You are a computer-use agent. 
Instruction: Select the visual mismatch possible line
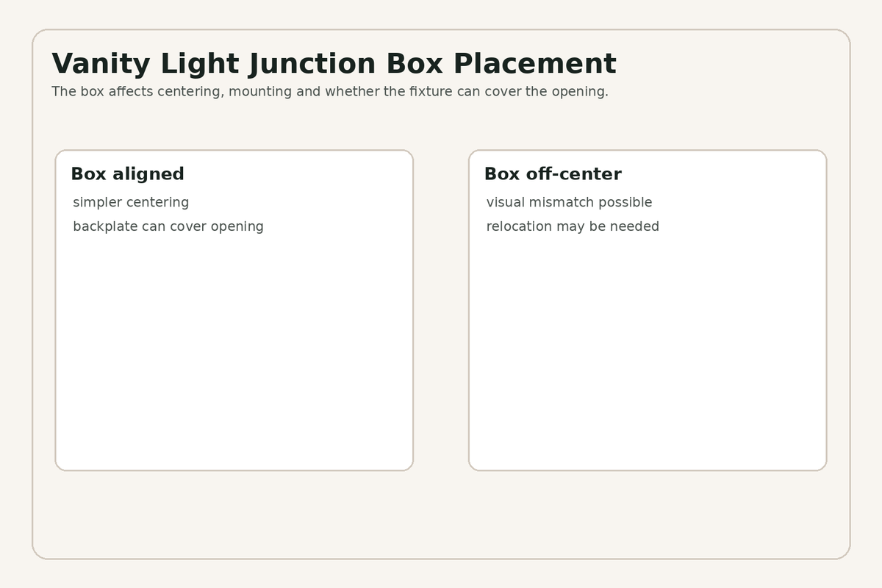[x=569, y=202]
